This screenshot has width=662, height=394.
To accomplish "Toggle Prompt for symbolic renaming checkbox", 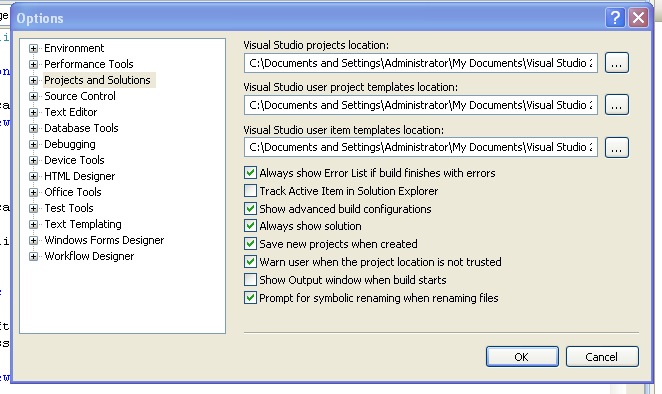I will click(x=250, y=298).
